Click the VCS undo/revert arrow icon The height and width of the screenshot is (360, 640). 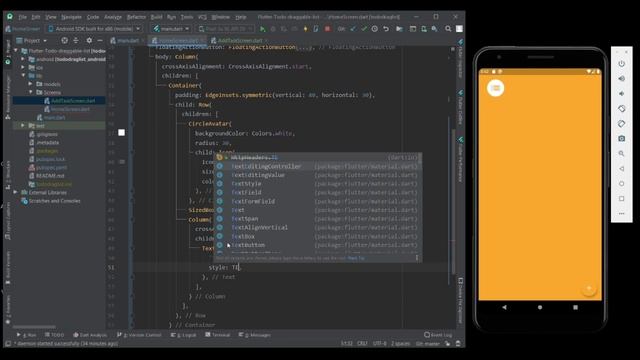tap(386, 29)
